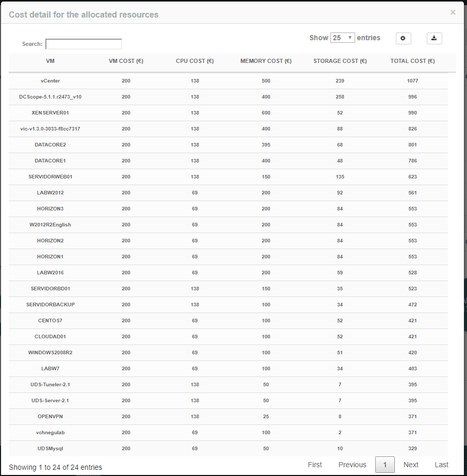Click inside the Search field
Screen dimensions: 467x476
tap(83, 44)
